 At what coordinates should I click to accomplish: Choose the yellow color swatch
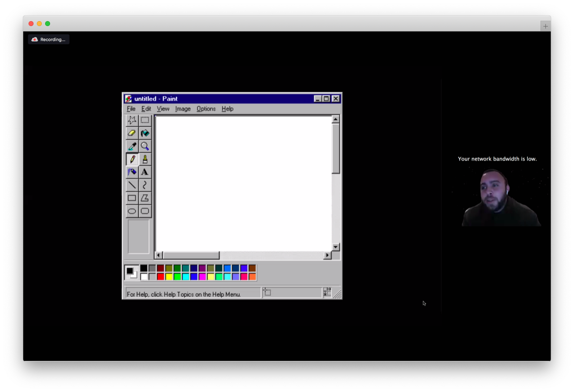pos(169,277)
